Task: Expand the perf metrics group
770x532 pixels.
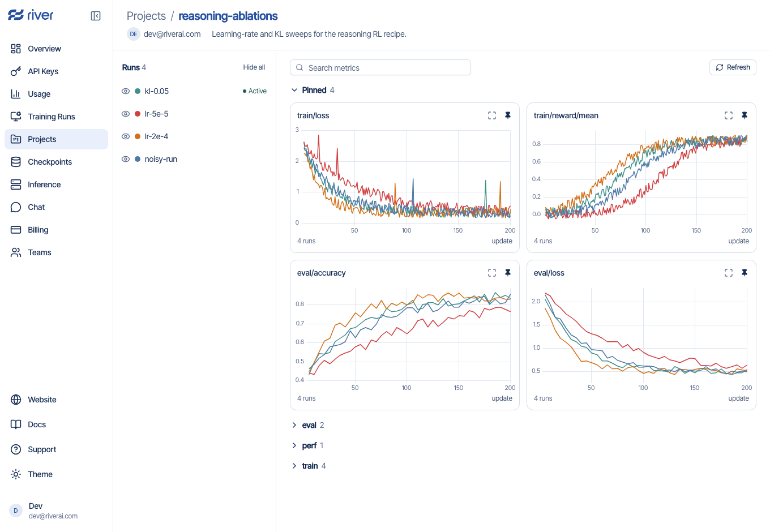Action: pos(294,445)
